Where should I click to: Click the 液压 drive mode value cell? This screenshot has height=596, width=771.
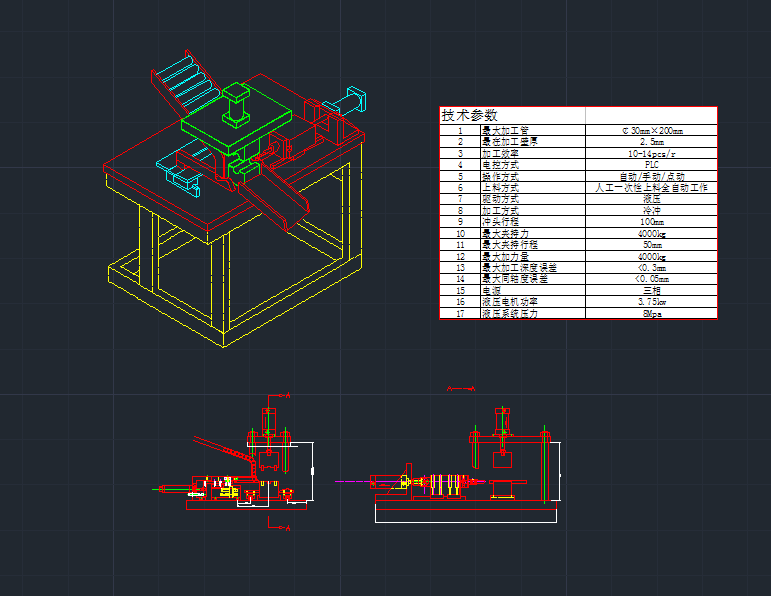click(651, 199)
